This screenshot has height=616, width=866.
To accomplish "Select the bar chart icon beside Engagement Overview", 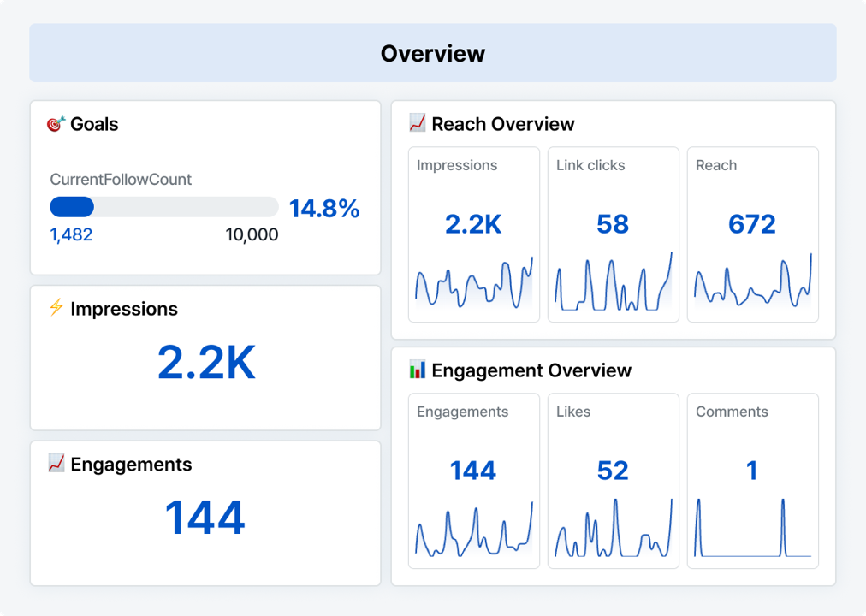I will (416, 370).
